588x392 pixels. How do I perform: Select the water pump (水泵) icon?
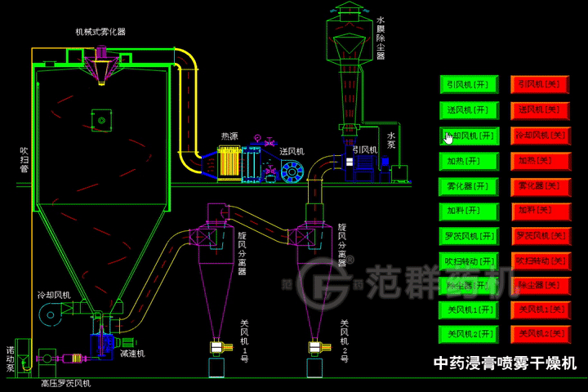(x=399, y=171)
